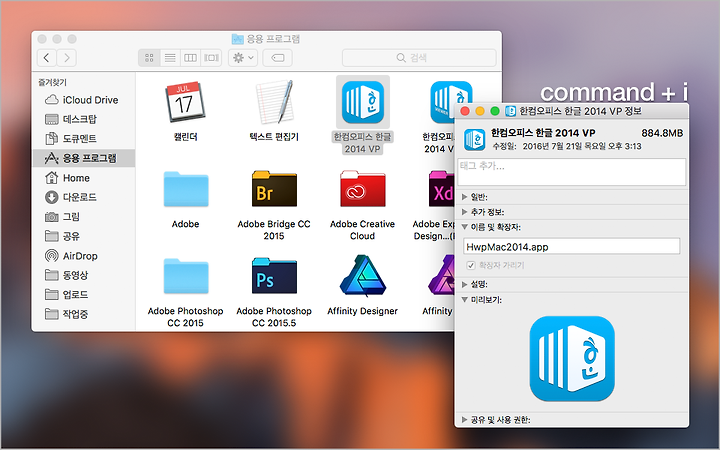Image resolution: width=720 pixels, height=450 pixels.
Task: Click the app icon in the info window title bar
Action: 510,111
